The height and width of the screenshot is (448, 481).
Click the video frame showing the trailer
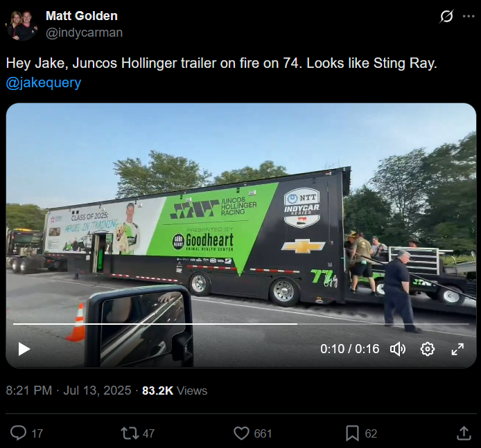click(x=240, y=215)
